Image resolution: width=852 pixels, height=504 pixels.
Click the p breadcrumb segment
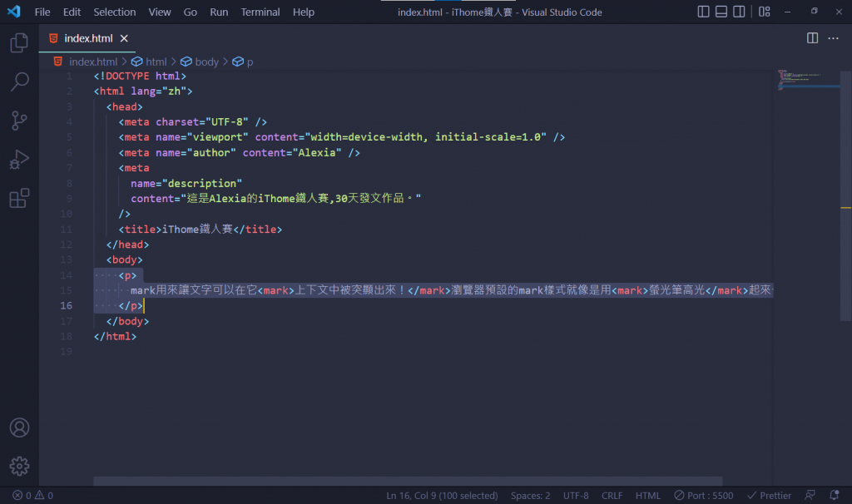[250, 62]
